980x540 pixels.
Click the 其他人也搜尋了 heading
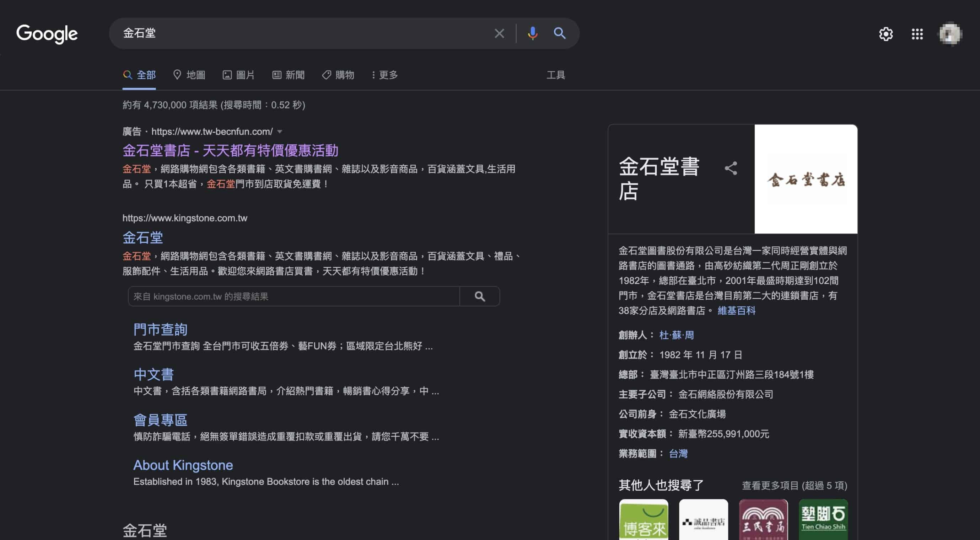tap(661, 485)
